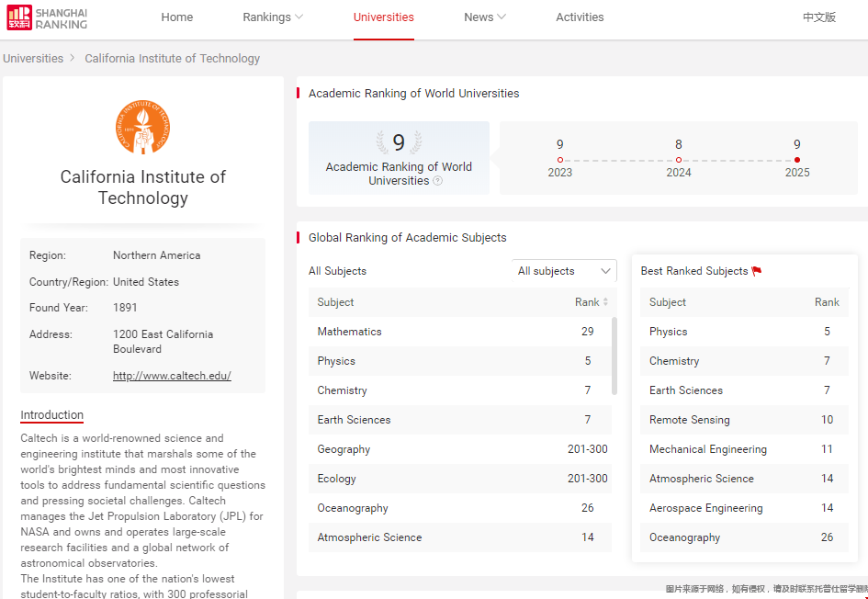
Task: Open the Activities menu item
Action: point(580,17)
